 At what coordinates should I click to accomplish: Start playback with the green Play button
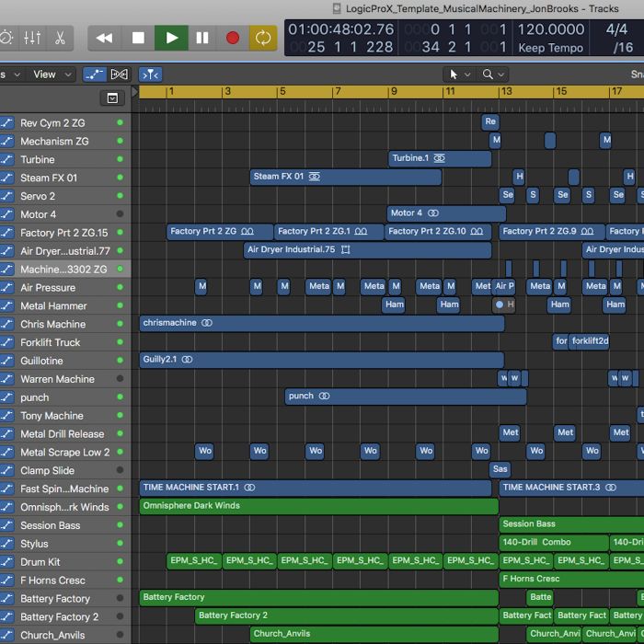[x=172, y=39]
